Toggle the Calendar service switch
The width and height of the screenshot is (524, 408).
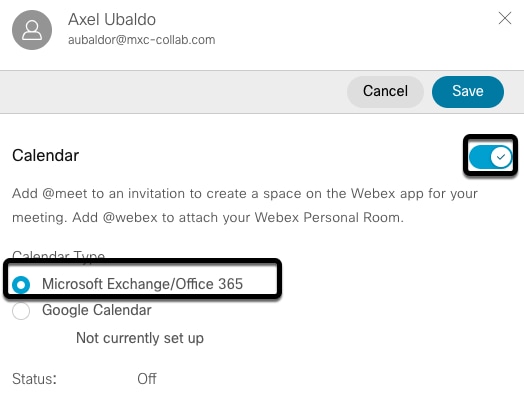pos(490,157)
